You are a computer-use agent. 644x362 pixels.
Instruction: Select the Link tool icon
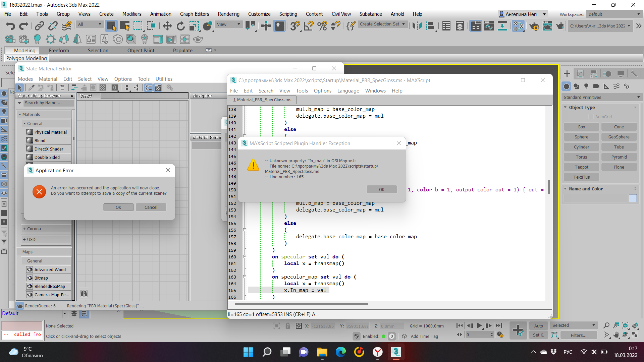click(40, 26)
